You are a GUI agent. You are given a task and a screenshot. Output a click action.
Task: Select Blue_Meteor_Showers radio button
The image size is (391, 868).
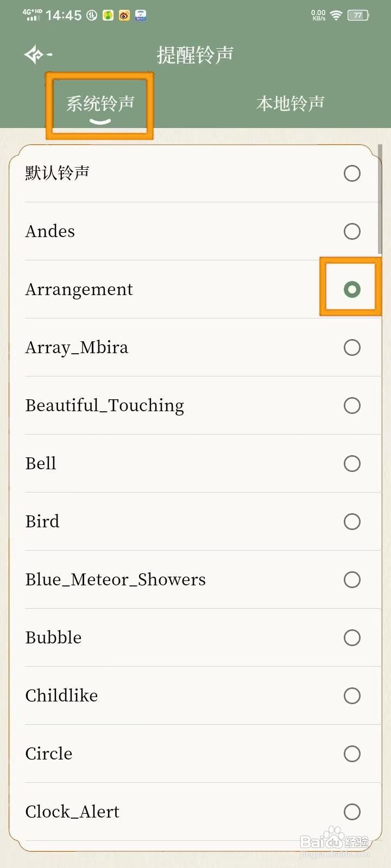pyautogui.click(x=352, y=580)
